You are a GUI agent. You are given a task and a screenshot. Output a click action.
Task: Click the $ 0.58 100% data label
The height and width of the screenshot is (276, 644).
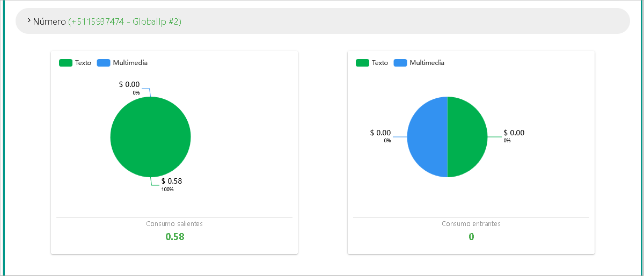pyautogui.click(x=171, y=181)
